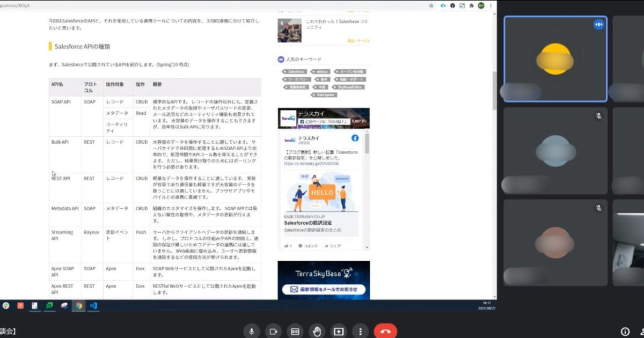644x338 pixels.
Task: Click the blue cloud browser extension icon
Action: point(443,5)
